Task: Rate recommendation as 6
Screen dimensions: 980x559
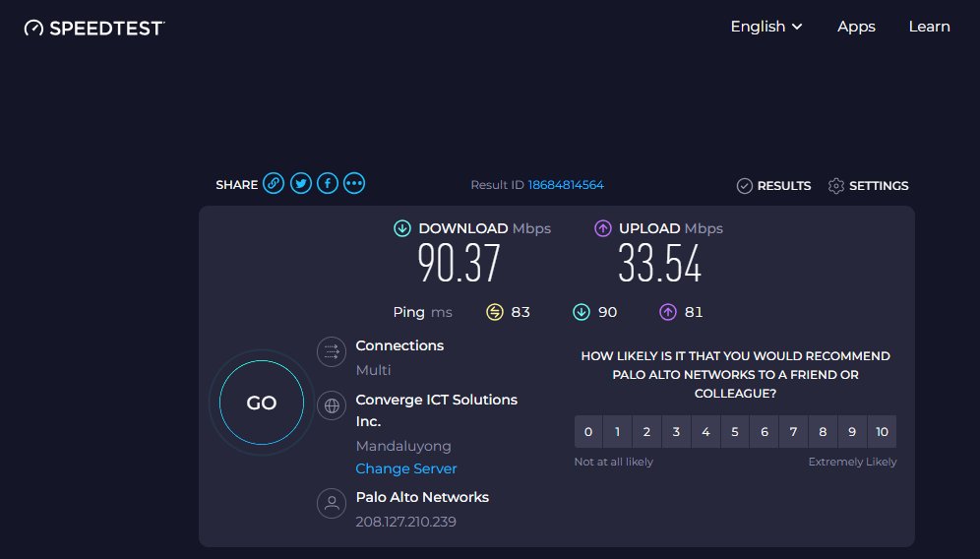Action: (x=765, y=431)
